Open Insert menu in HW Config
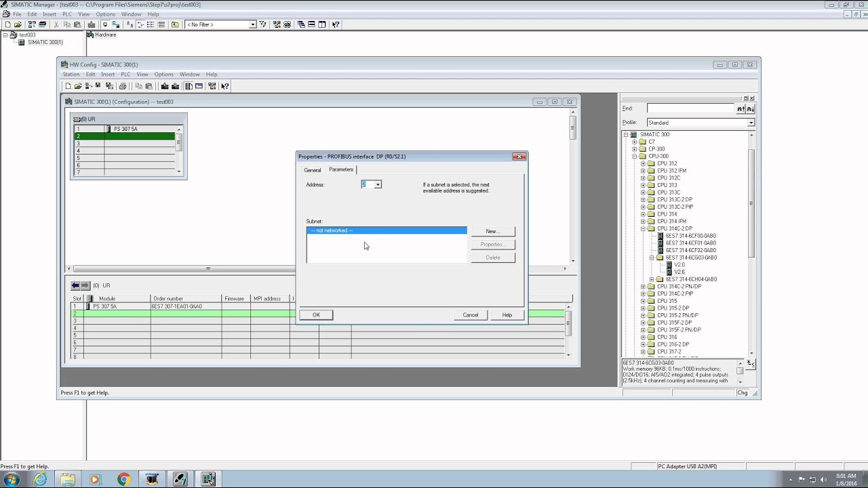 108,75
